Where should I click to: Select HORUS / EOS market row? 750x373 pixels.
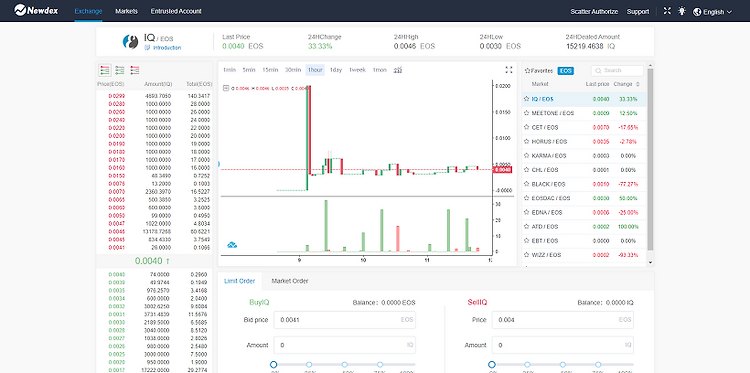point(584,142)
